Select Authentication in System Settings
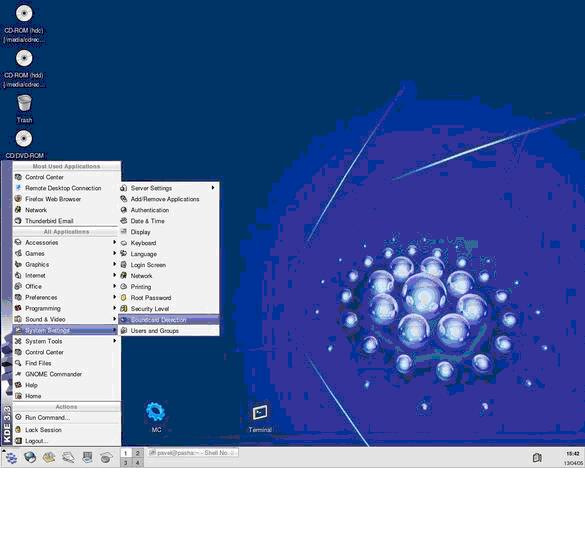This screenshot has width=585, height=554. (169, 210)
